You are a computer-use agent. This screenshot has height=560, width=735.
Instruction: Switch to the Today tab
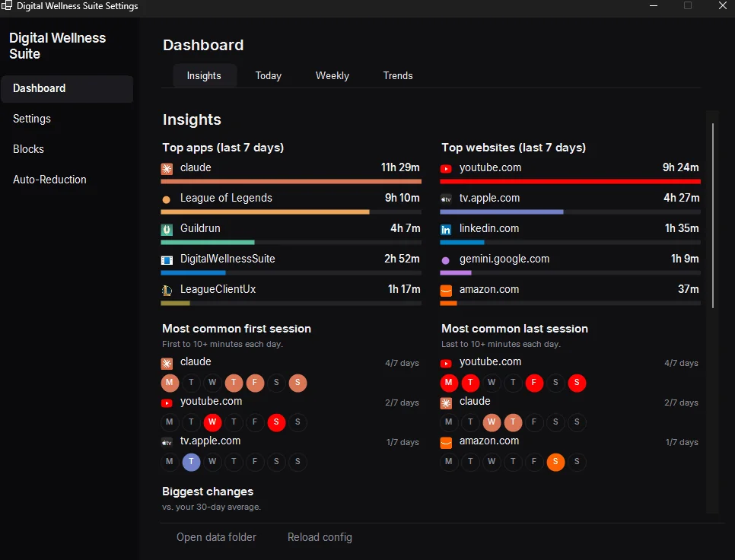tap(268, 75)
